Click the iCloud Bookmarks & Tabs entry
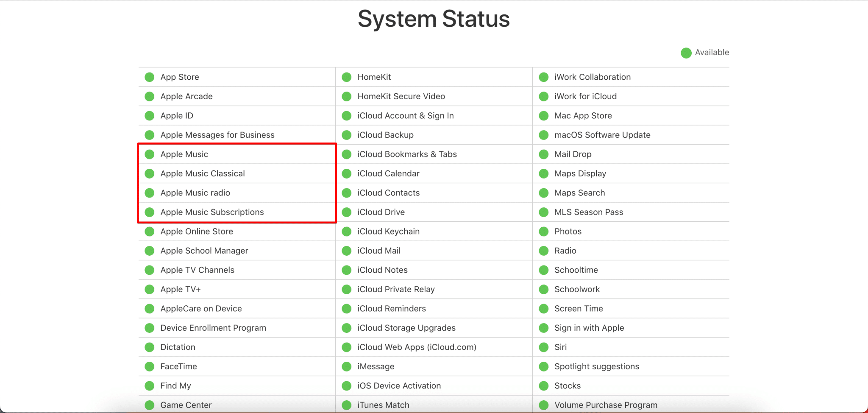Screen dimensions: 868x413 click(x=434, y=154)
